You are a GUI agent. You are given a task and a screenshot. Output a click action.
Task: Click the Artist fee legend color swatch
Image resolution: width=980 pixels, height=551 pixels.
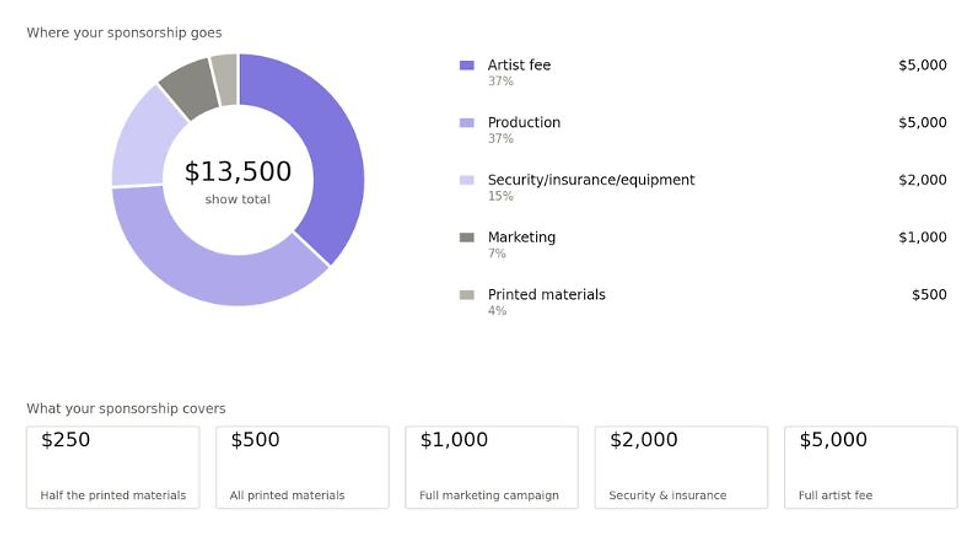pos(466,65)
